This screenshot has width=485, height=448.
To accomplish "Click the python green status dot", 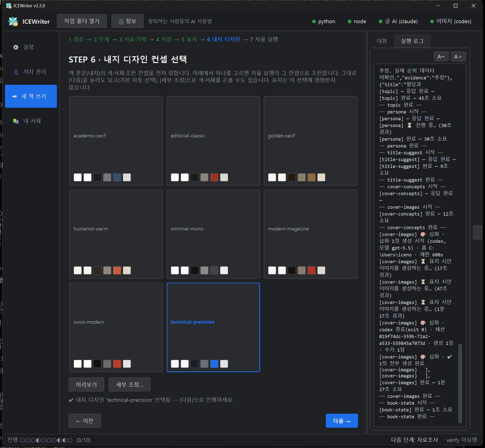I will point(314,21).
